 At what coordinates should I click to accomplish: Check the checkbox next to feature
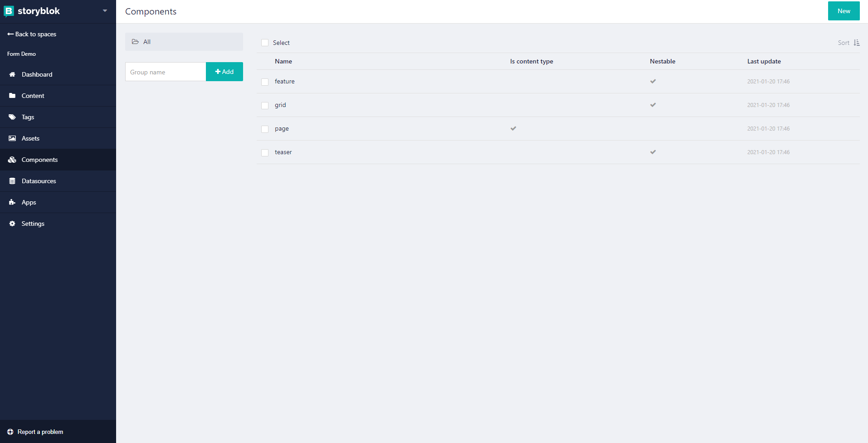[x=264, y=82]
